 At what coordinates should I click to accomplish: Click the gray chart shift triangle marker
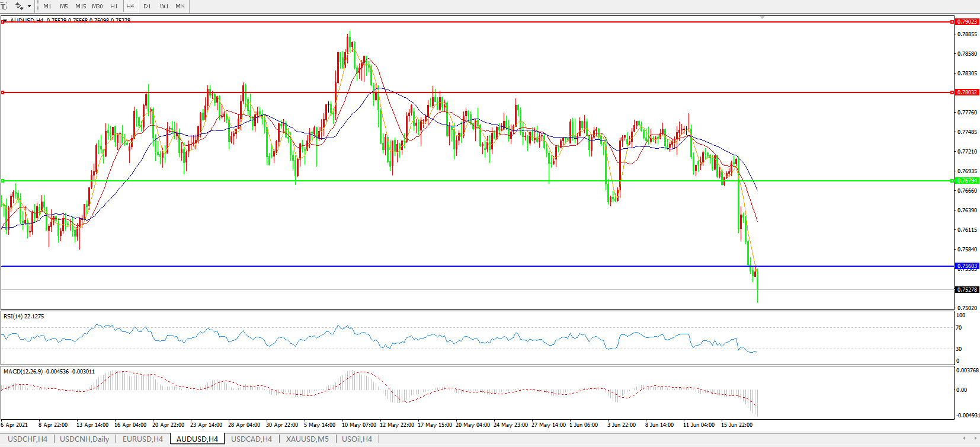pyautogui.click(x=762, y=18)
